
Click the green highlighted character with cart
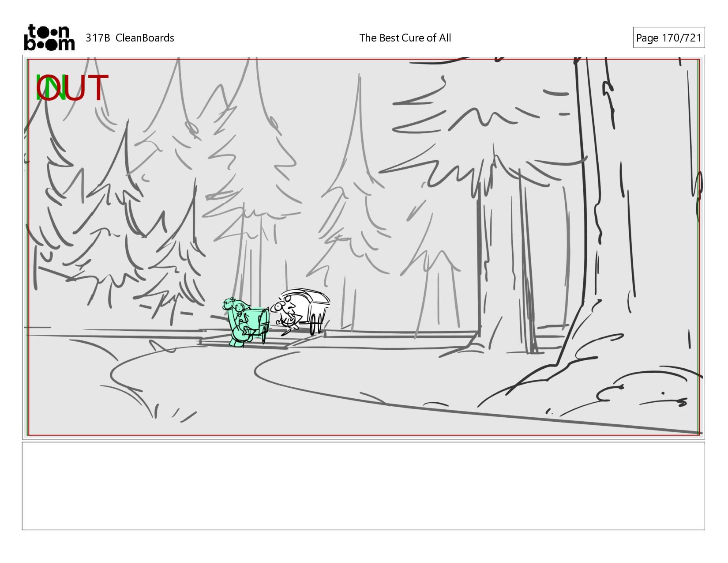(245, 322)
